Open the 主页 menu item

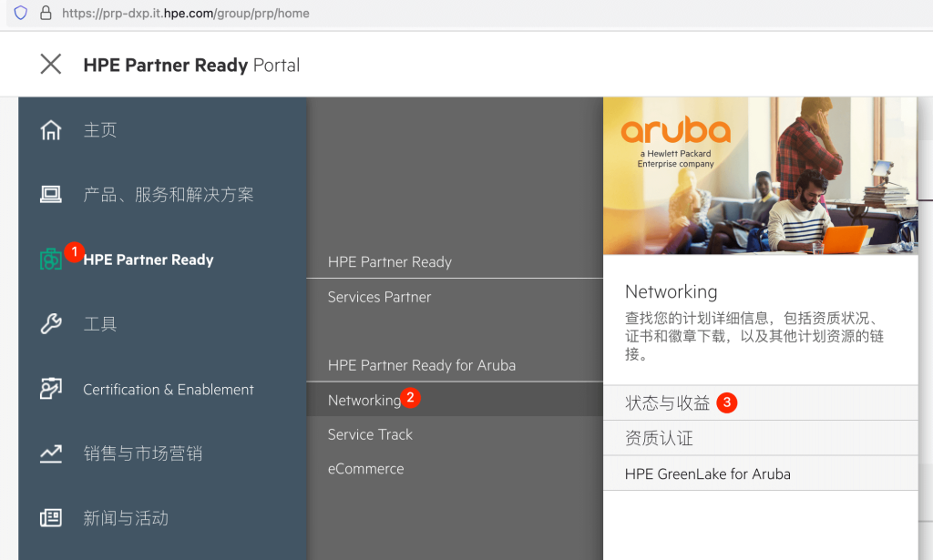click(100, 129)
